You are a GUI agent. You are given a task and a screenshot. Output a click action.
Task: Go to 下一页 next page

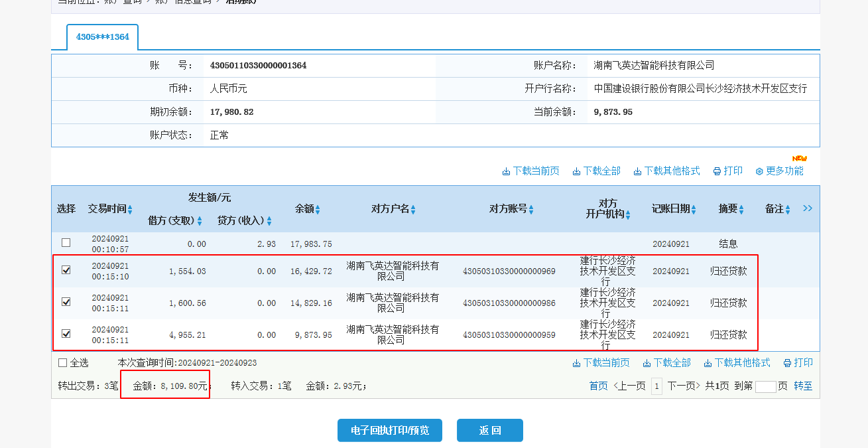[684, 386]
